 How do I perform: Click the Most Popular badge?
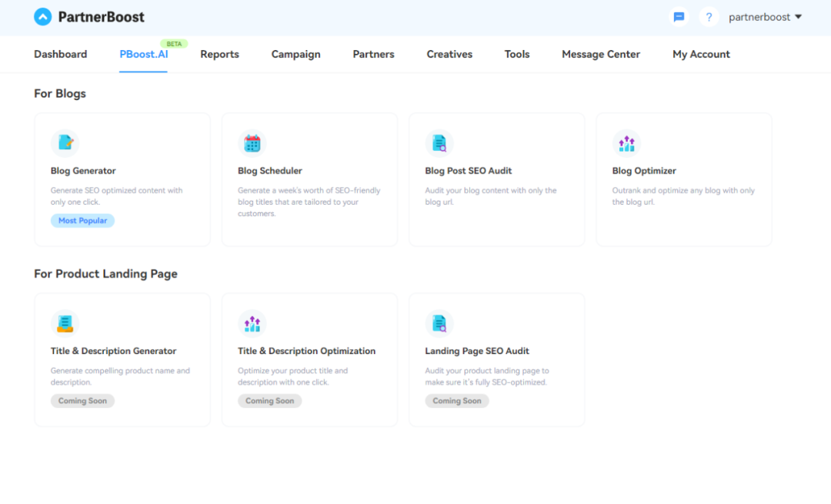pyautogui.click(x=82, y=221)
